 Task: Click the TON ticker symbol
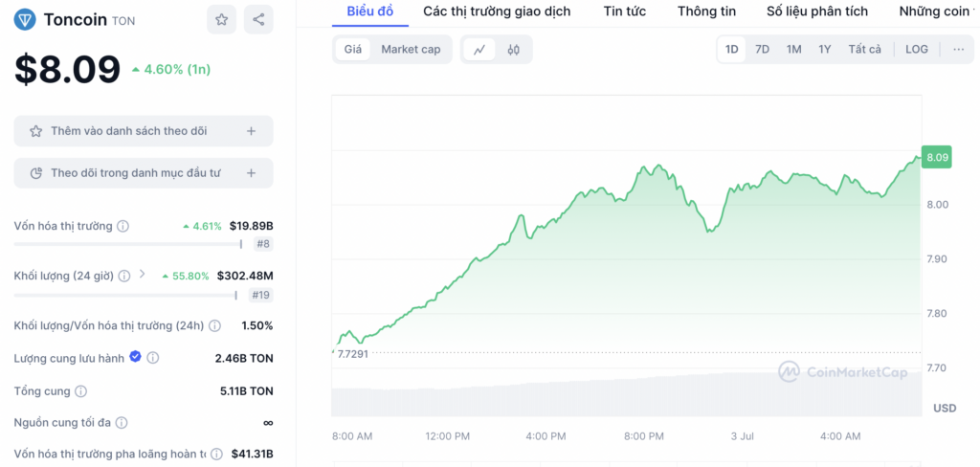(x=123, y=21)
